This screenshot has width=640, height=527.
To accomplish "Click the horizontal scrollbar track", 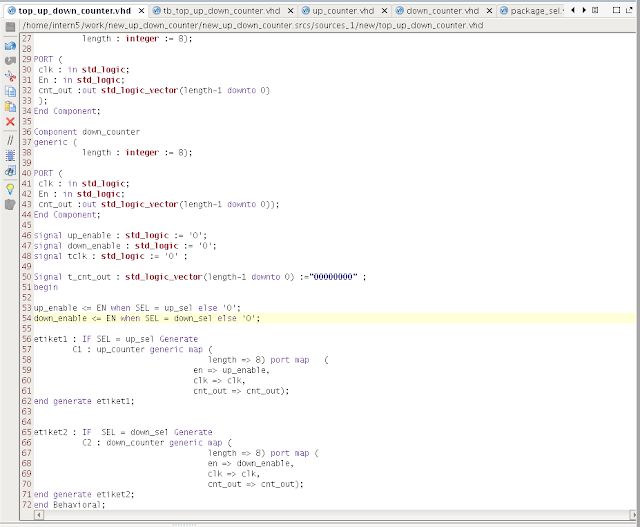I will (x=336, y=515).
